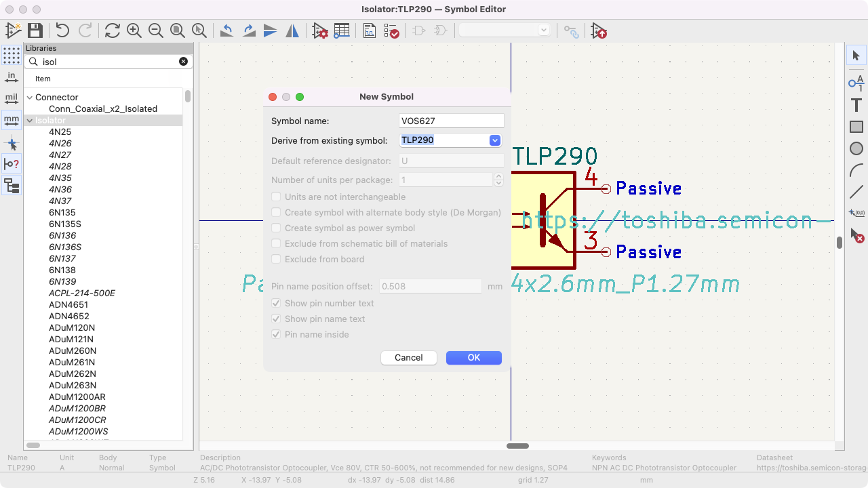This screenshot has height=488, width=868.
Task: Select ADuM260N symbol
Action: (x=73, y=351)
